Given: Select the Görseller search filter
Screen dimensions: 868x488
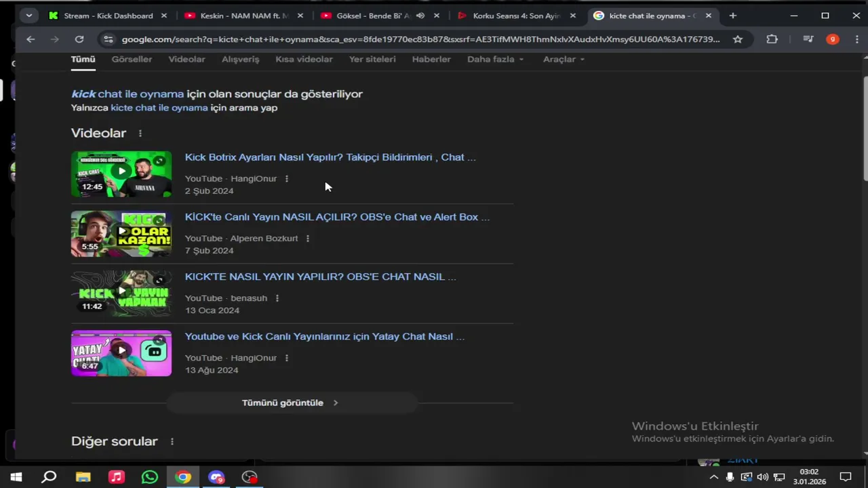Looking at the screenshot, I should (x=132, y=59).
